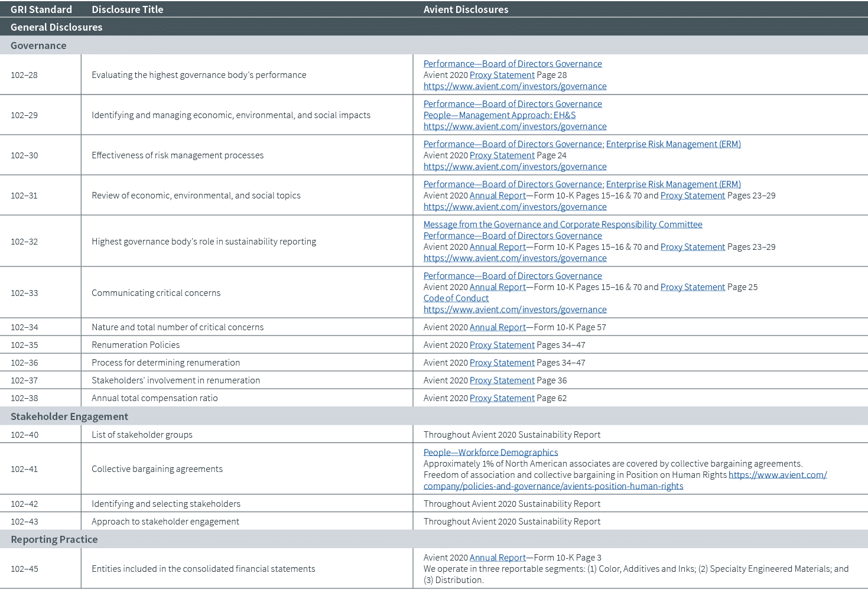Image resolution: width=868 pixels, height=599 pixels.
Task: Click the Avient Disclosures column header
Action: pyautogui.click(x=466, y=9)
